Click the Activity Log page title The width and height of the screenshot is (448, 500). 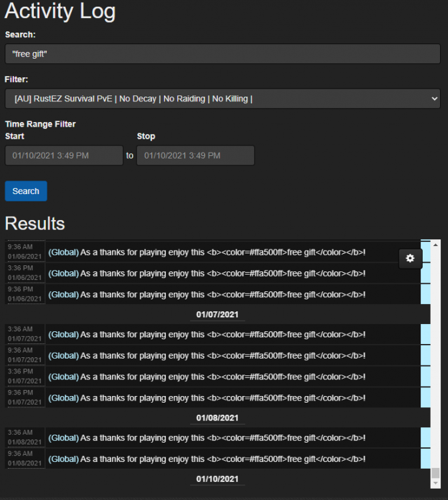60,11
